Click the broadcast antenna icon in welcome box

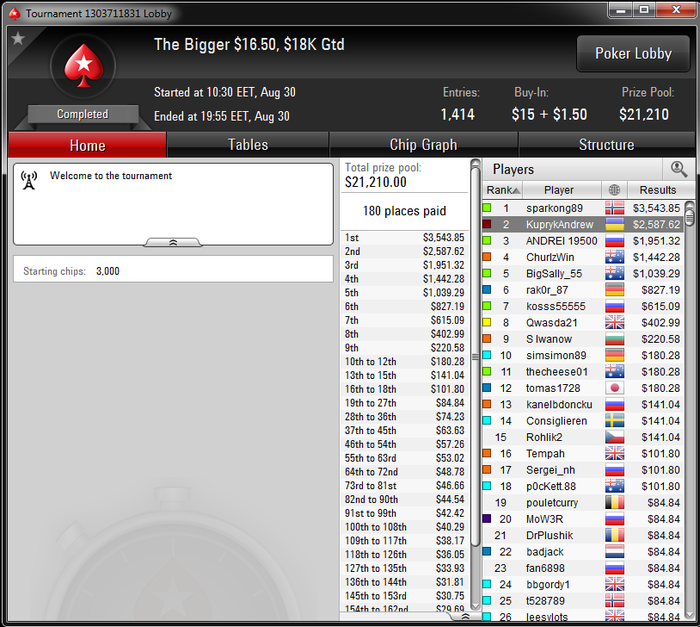click(29, 180)
